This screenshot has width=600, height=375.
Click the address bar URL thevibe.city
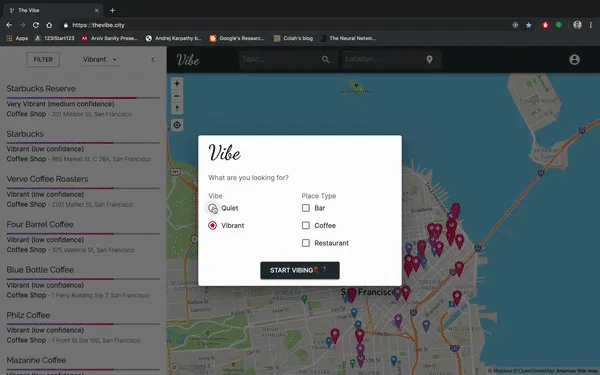[98, 25]
